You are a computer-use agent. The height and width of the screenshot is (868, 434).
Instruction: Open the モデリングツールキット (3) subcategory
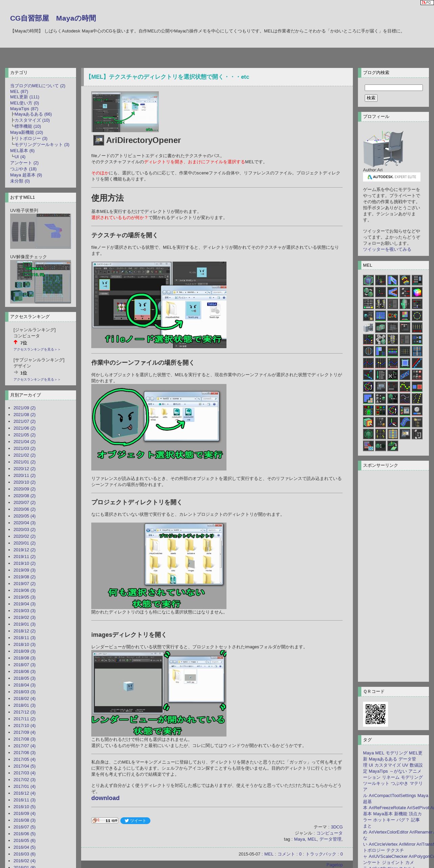(x=42, y=145)
